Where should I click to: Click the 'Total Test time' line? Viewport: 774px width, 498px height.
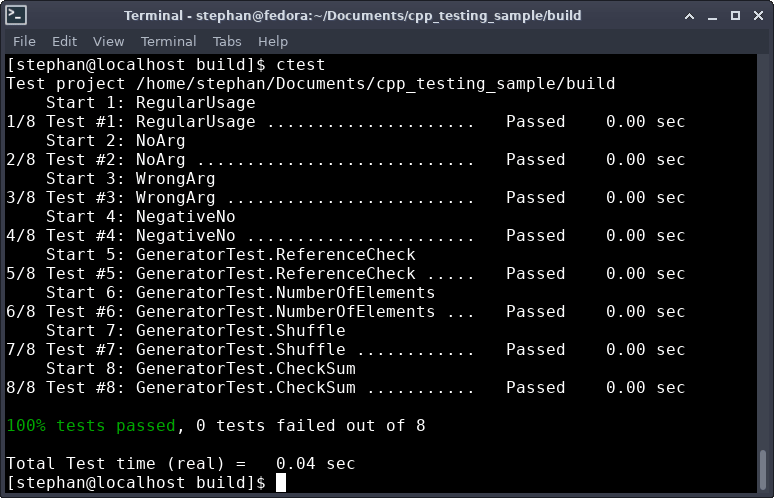(x=180, y=464)
